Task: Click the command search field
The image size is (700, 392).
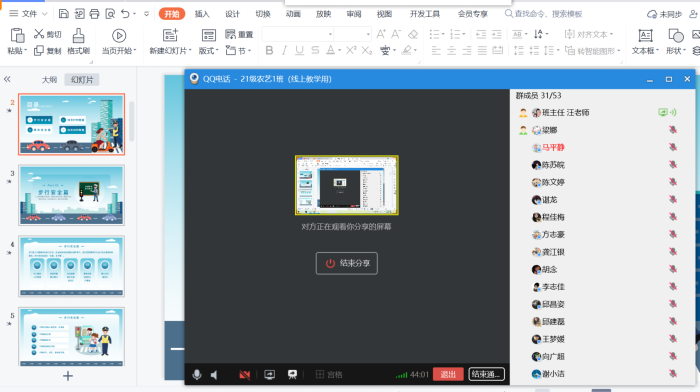Action: coord(543,14)
